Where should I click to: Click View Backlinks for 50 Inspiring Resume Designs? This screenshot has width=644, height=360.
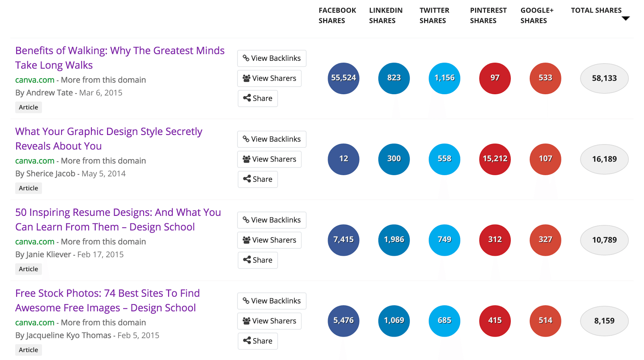[271, 220]
